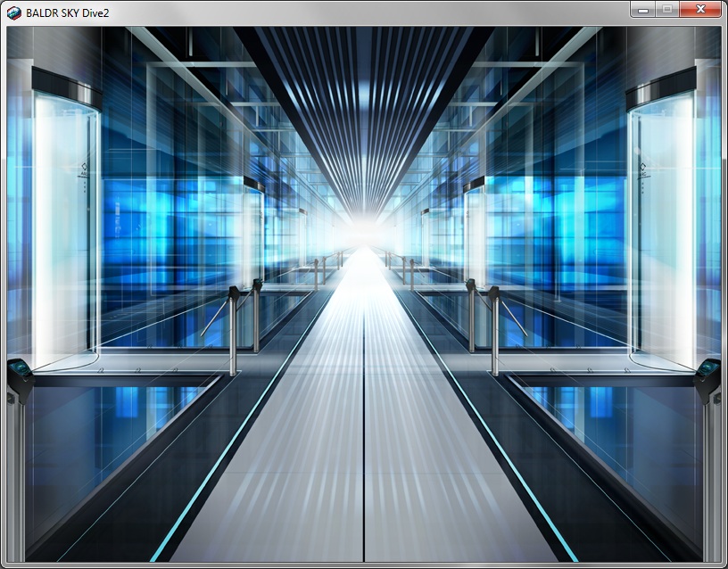The height and width of the screenshot is (569, 728).
Task: Click the BALDR SKY Dive2 app icon
Action: click(14, 13)
